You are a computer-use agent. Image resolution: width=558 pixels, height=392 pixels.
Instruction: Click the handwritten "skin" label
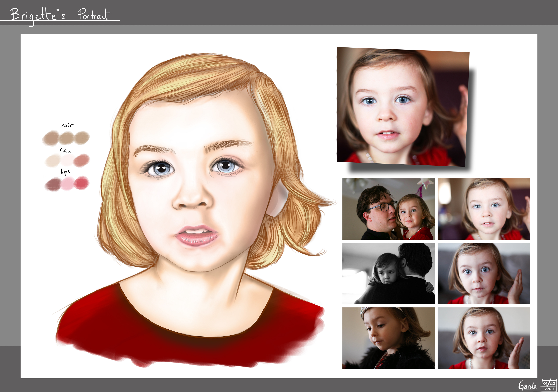point(65,151)
